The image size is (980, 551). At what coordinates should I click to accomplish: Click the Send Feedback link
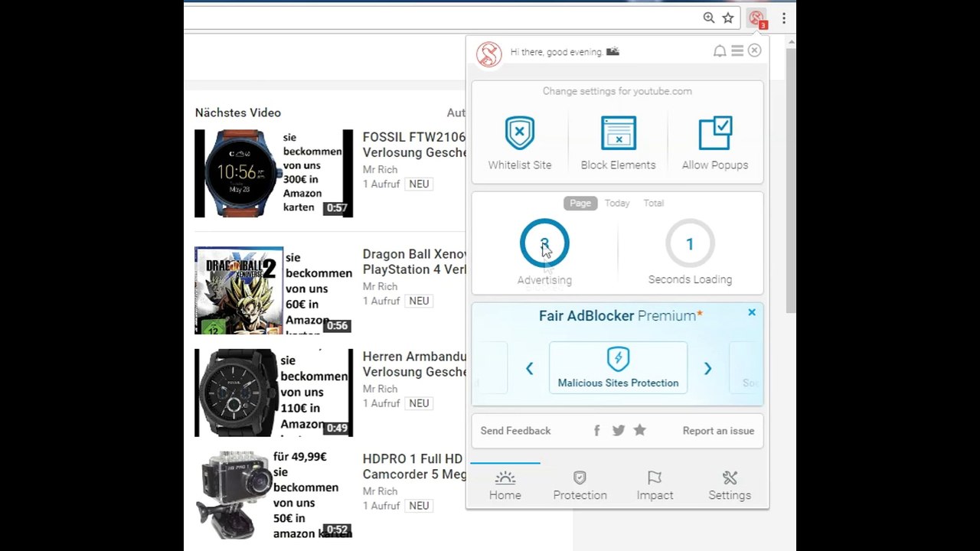point(515,431)
